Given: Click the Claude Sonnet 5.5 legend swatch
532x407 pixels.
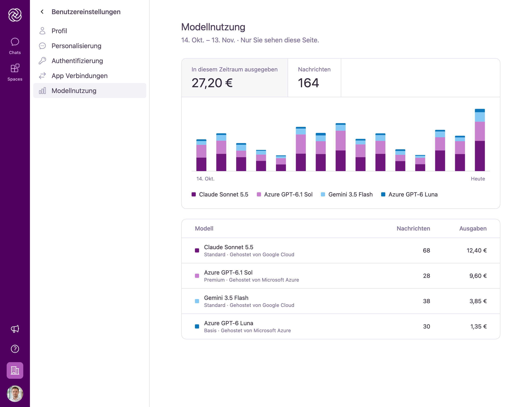Looking at the screenshot, I should (x=193, y=194).
